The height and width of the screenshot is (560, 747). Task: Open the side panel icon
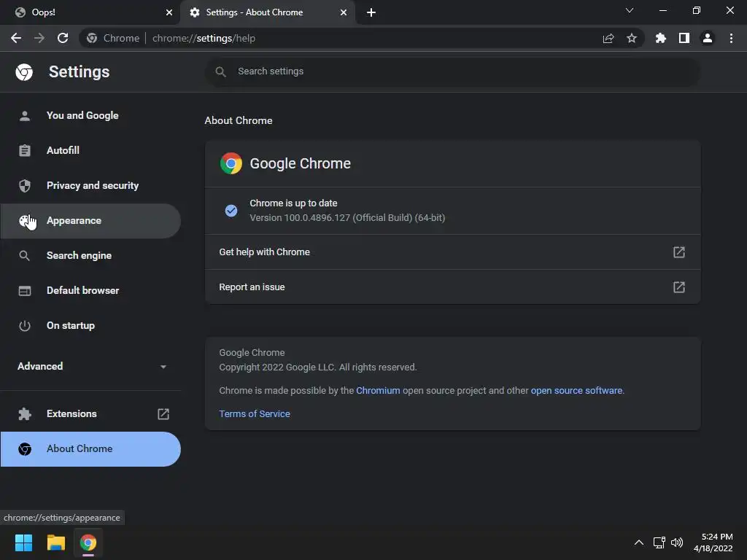click(684, 38)
